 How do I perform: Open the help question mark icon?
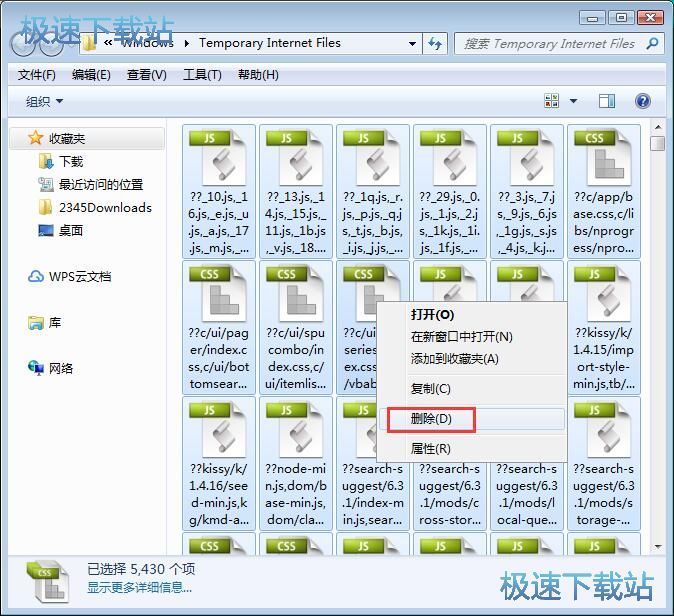coord(643,101)
